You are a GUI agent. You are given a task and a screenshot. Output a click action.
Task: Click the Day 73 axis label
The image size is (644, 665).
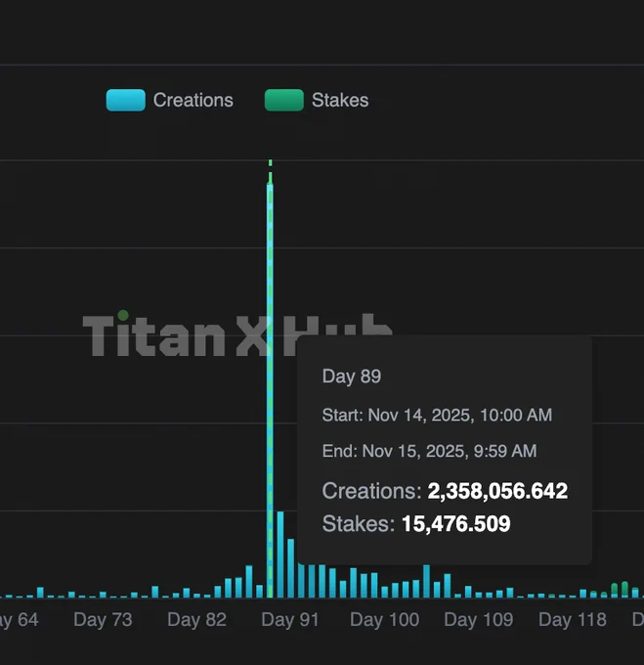point(103,620)
